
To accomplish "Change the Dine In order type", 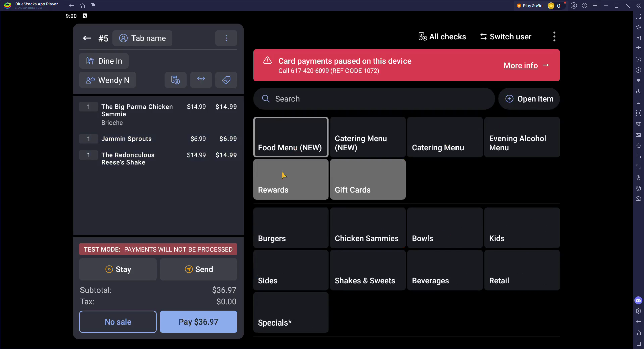I will click(x=104, y=61).
